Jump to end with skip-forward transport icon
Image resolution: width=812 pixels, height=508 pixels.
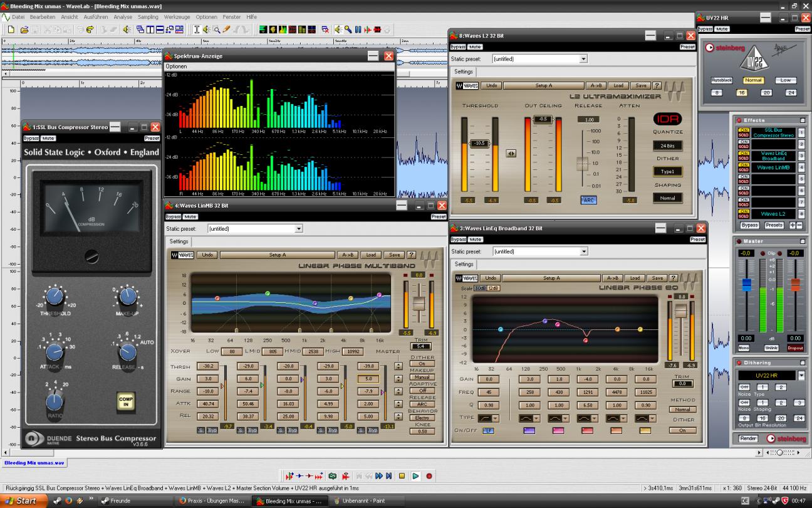(388, 476)
